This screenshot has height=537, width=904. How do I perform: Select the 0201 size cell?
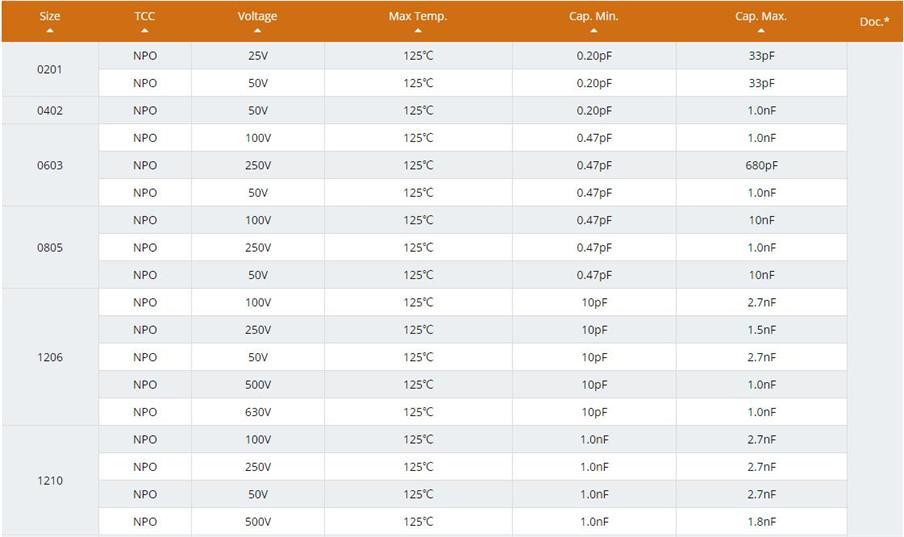point(50,69)
